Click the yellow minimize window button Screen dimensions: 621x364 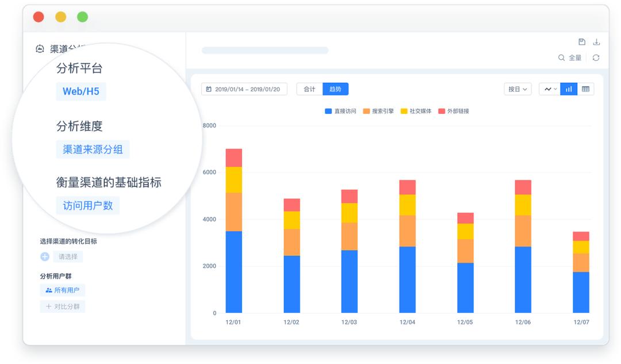click(x=60, y=17)
